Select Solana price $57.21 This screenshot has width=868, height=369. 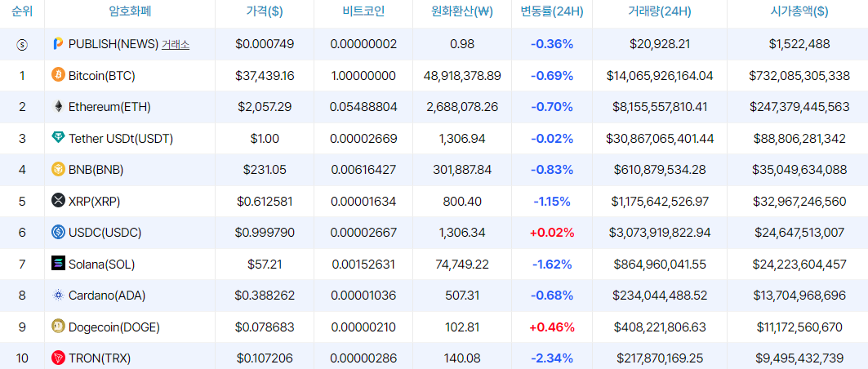pos(265,265)
